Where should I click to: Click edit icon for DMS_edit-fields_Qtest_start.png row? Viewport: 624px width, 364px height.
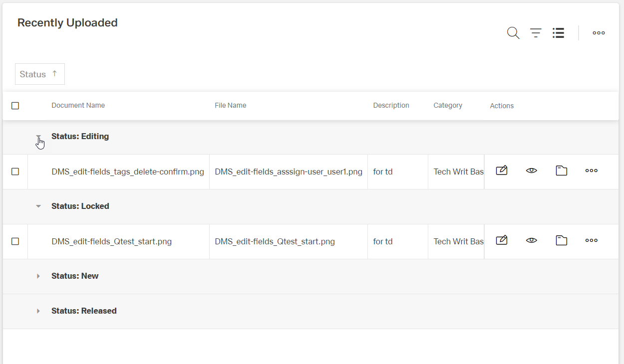coord(502,241)
